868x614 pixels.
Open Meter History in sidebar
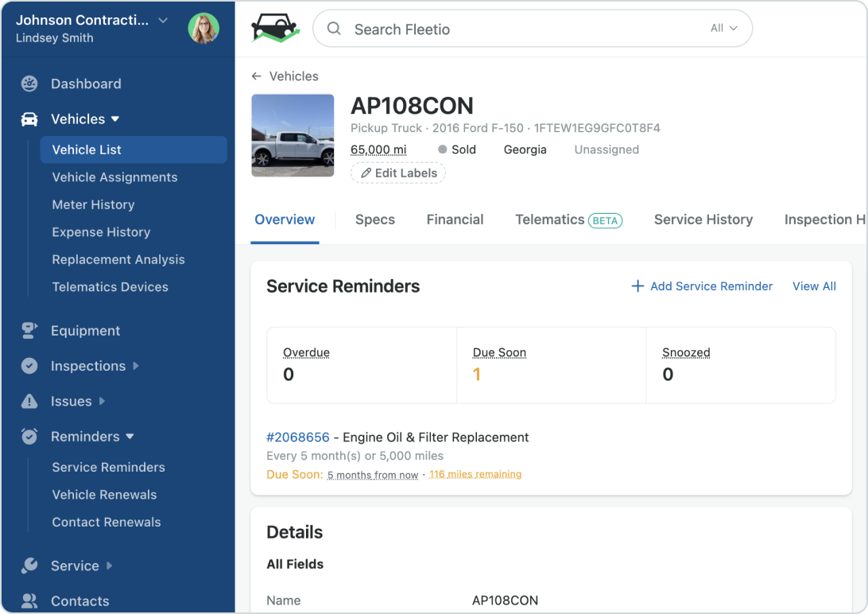pyautogui.click(x=93, y=205)
